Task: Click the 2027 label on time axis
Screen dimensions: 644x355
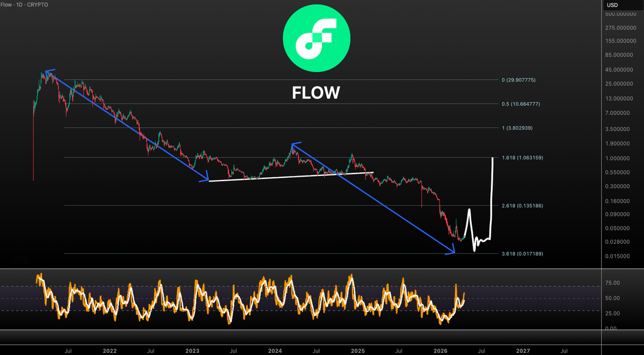Action: point(523,350)
